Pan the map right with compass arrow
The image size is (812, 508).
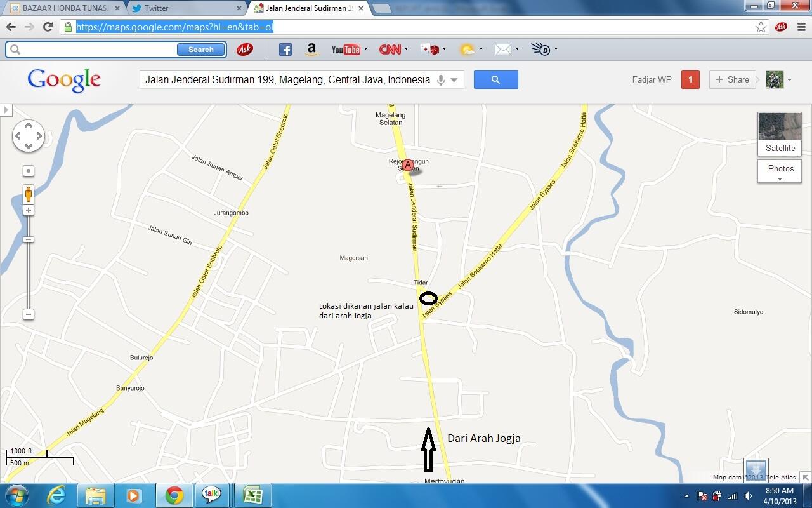(39, 136)
